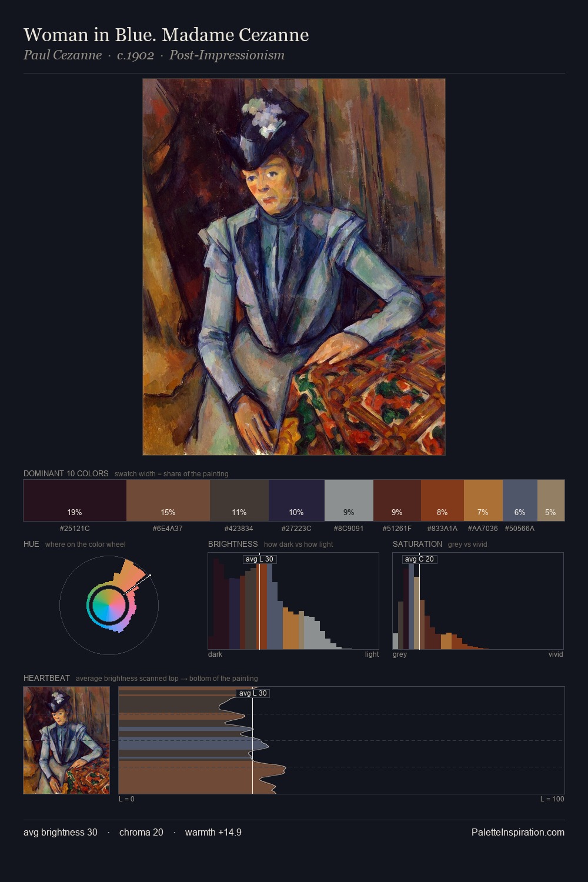The height and width of the screenshot is (882, 588).
Task: Click the title 'Woman in Blue. Madame Cezanne'
Action: (166, 35)
